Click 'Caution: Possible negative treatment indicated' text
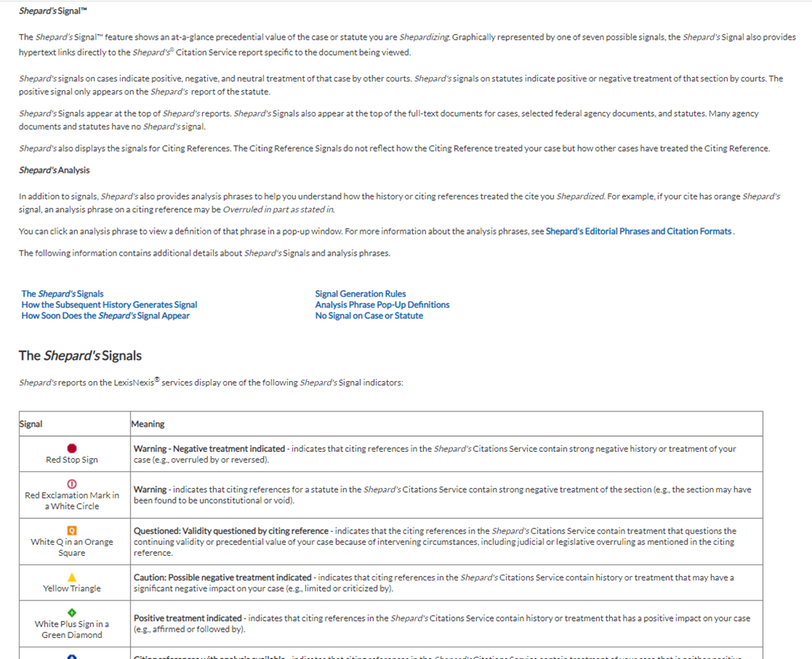This screenshot has height=659, width=812. [x=223, y=577]
